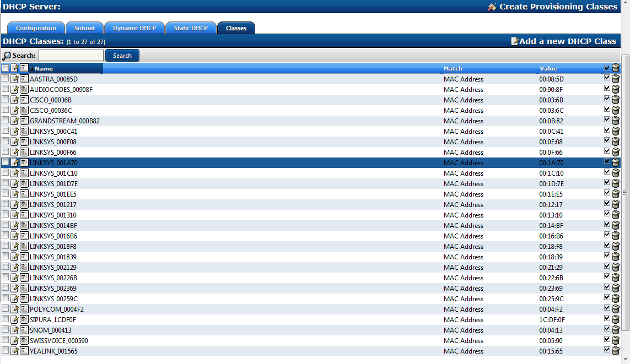This screenshot has width=630, height=364.
Task: Select the Classes tab
Action: click(236, 28)
